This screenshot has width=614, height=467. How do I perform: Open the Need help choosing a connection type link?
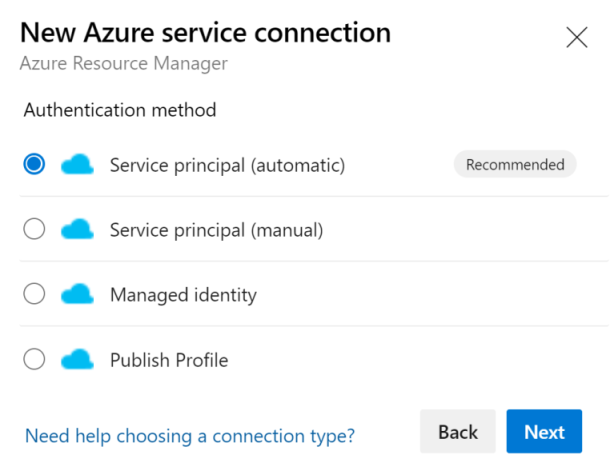point(190,436)
